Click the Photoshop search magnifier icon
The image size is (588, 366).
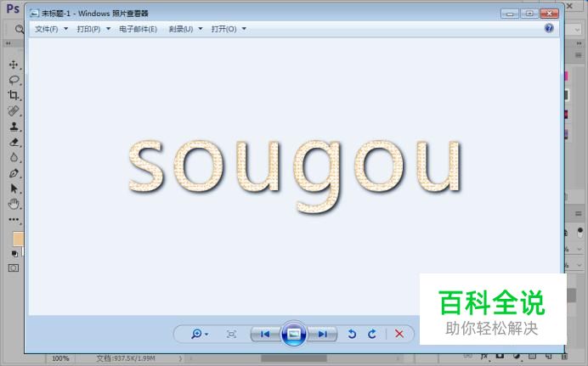tap(19, 29)
